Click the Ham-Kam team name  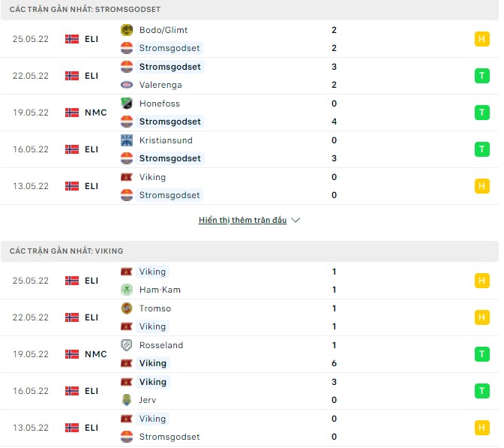pyautogui.click(x=160, y=290)
